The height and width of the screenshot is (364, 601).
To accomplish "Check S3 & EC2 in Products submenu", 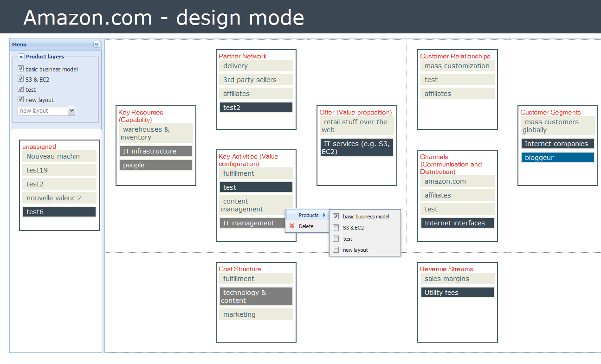I will point(336,228).
